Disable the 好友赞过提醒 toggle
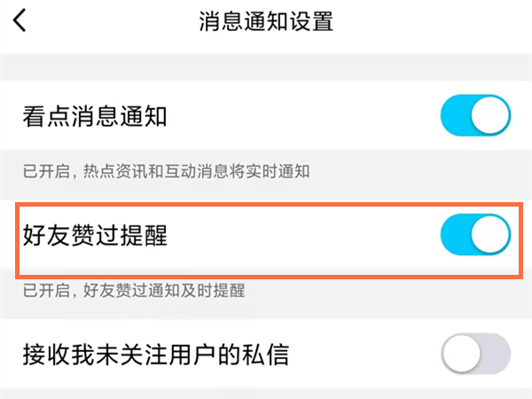 coord(475,235)
